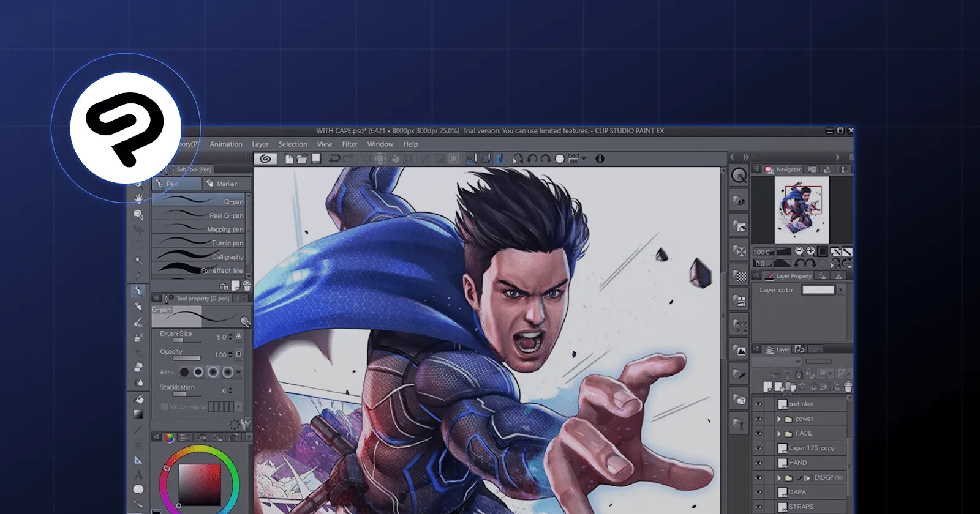Image resolution: width=980 pixels, height=514 pixels.
Task: Click the Open file folder icon
Action: (302, 158)
